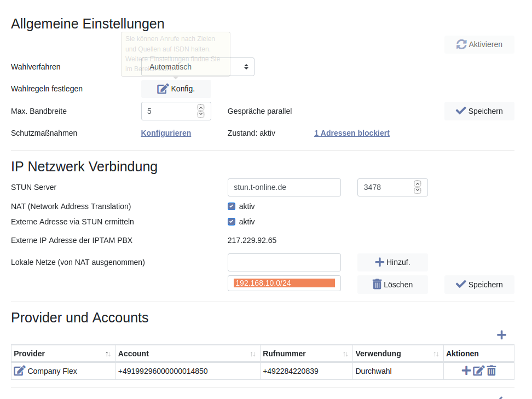Viewport: 532px width, 399px height.
Task: Decrease STUN port number with stepper
Action: coord(418,190)
